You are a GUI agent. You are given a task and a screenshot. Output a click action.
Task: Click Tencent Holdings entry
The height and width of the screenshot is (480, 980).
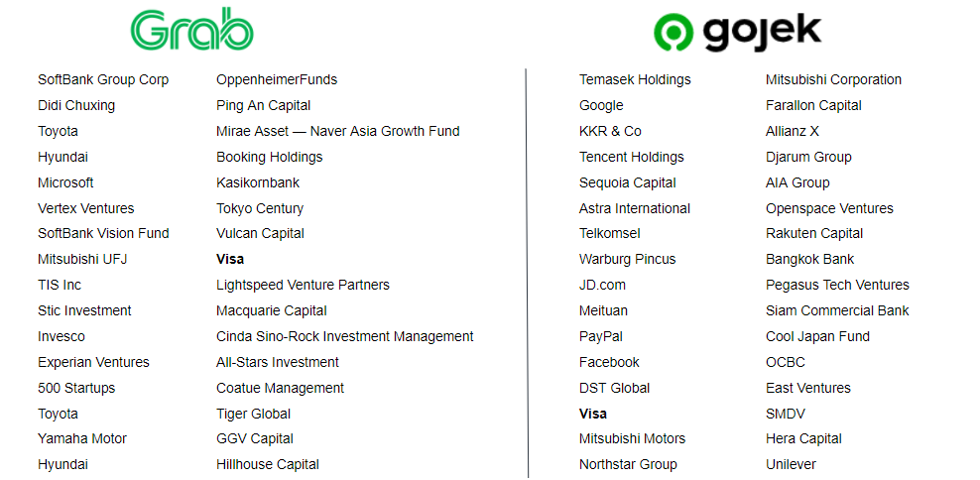point(632,157)
